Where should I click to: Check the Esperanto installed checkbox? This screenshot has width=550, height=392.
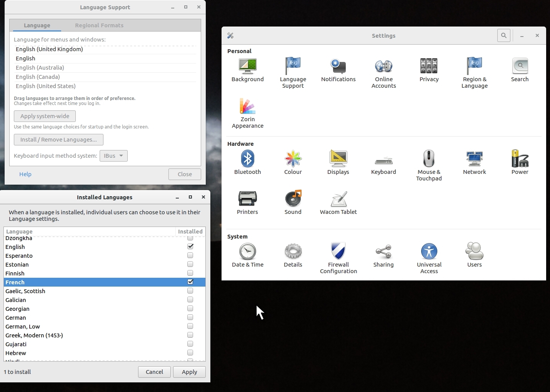190,255
